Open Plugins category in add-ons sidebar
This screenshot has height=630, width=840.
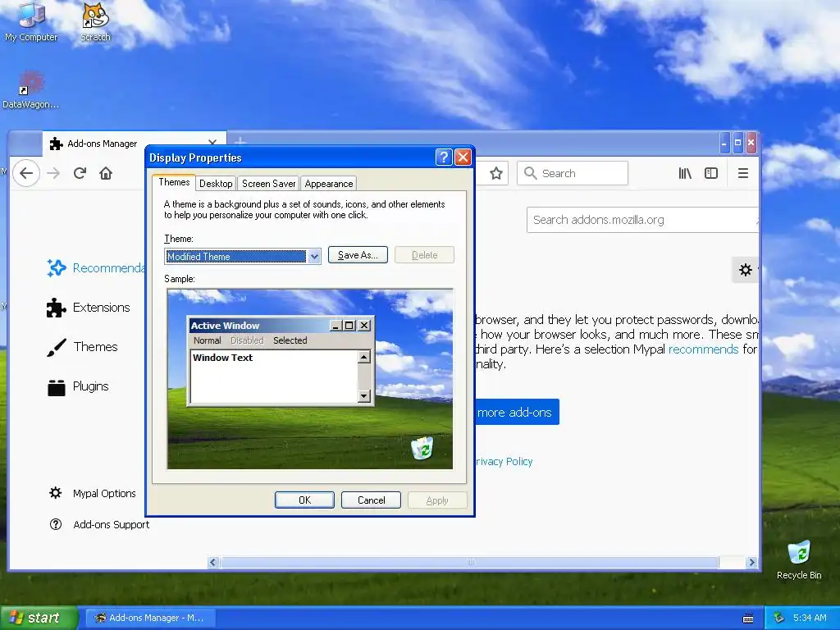coord(78,386)
